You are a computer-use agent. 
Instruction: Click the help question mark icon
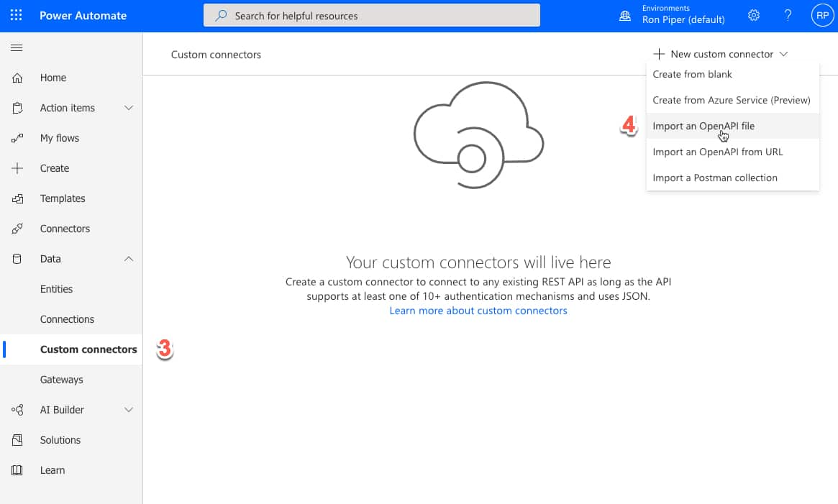click(788, 15)
